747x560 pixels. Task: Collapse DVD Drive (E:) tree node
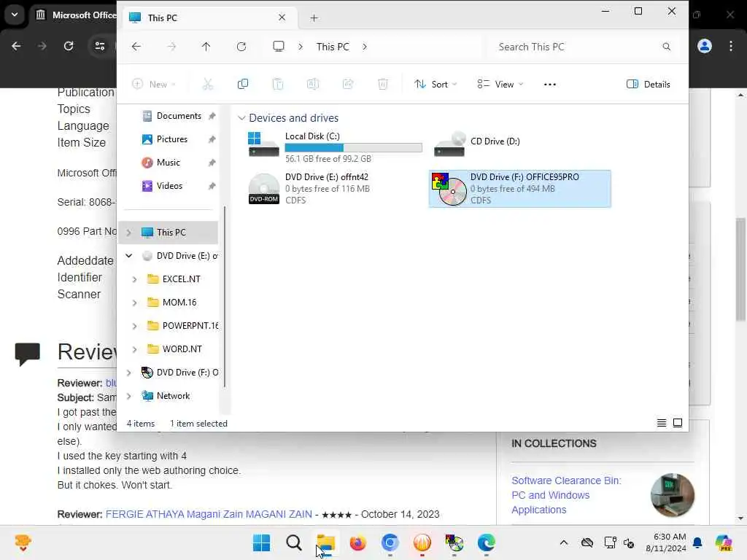pos(128,256)
